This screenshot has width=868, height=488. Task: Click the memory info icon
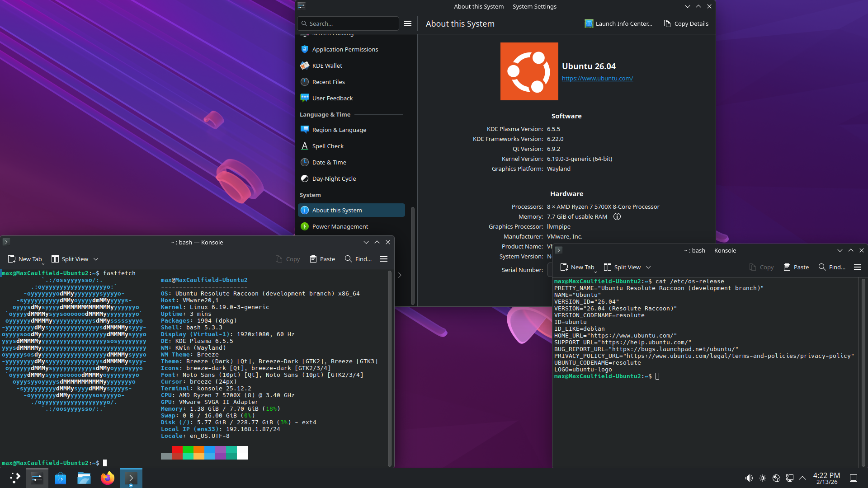pyautogui.click(x=617, y=216)
